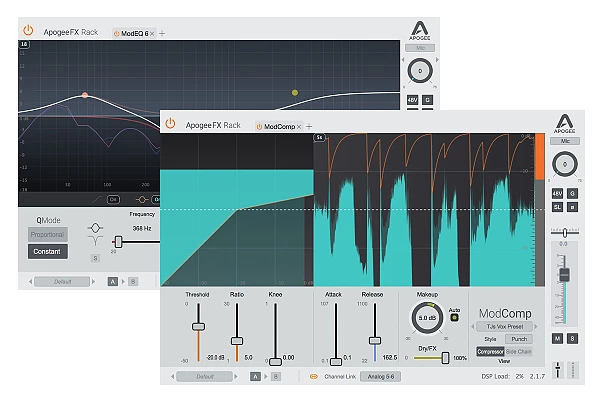
Task: Click Release slider handle
Action: pos(375,340)
